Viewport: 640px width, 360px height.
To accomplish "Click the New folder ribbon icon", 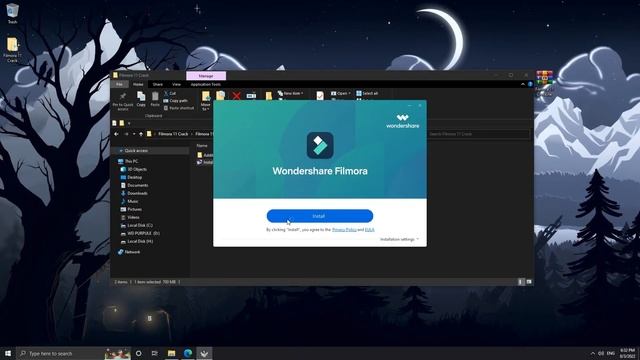I will tap(269, 96).
